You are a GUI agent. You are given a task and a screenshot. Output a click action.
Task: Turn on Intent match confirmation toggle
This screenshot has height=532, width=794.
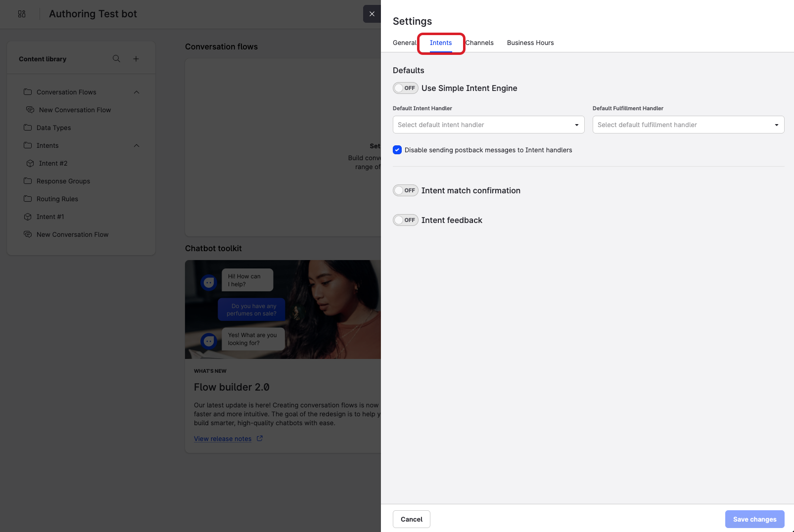point(405,190)
